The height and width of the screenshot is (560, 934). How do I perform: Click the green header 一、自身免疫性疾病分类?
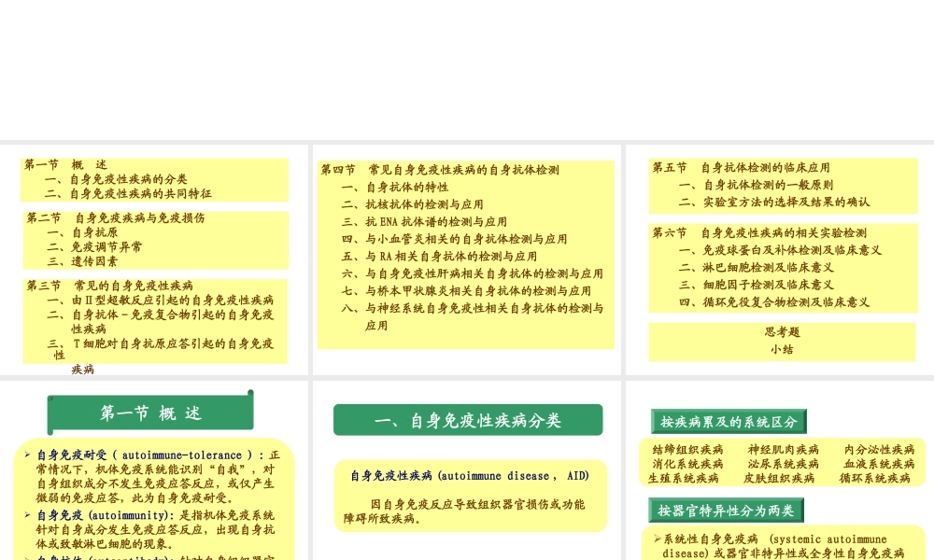click(467, 420)
